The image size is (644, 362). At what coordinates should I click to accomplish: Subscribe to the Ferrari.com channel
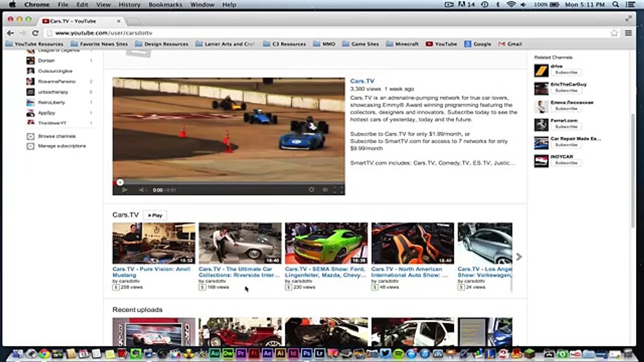[x=566, y=127]
